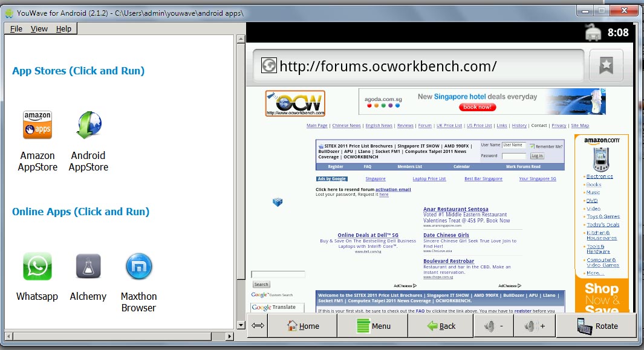This screenshot has height=350, width=644.
Task: Tap the bookmark star icon
Action: pyautogui.click(x=606, y=65)
